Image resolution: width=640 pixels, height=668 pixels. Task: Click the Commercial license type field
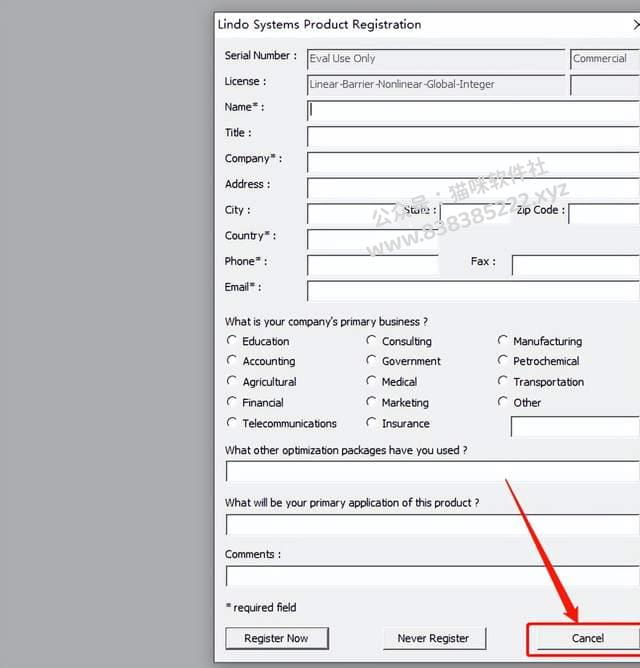605,59
